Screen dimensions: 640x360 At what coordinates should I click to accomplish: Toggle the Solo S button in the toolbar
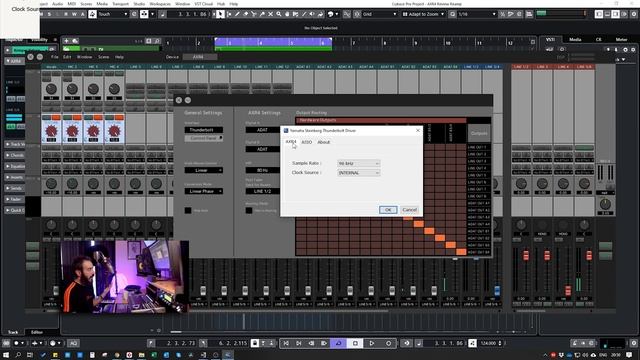point(49,14)
